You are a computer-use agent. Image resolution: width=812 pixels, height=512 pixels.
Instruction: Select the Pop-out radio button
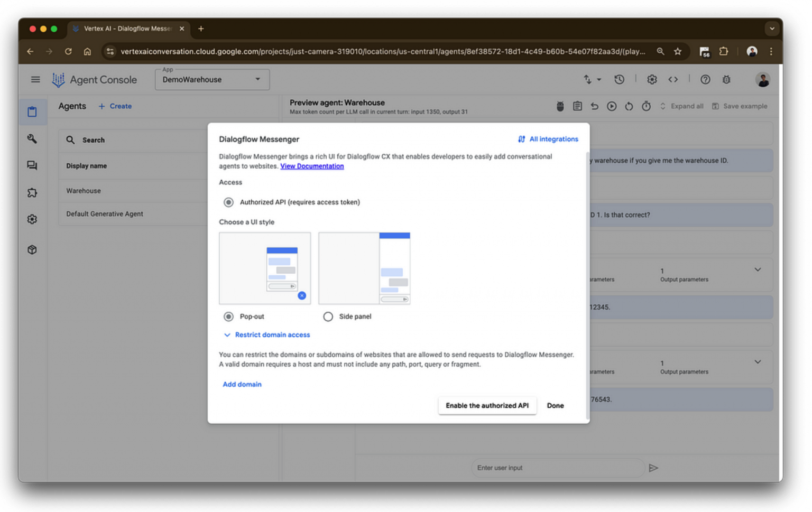[228, 316]
